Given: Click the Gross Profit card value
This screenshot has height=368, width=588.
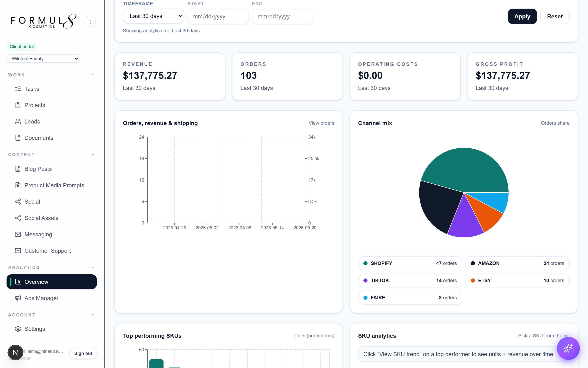Looking at the screenshot, I should pyautogui.click(x=503, y=75).
